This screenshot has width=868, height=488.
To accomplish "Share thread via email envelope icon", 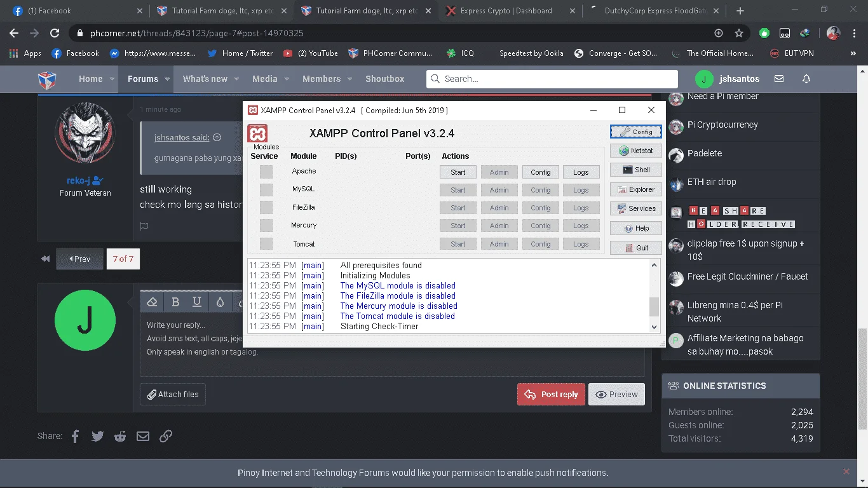I will click(143, 436).
